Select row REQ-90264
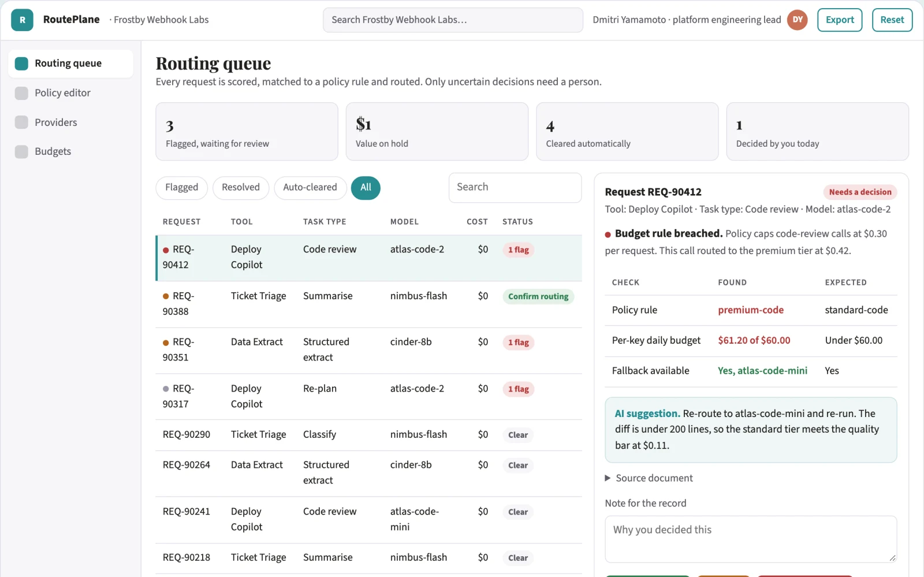924x577 pixels. 369,474
